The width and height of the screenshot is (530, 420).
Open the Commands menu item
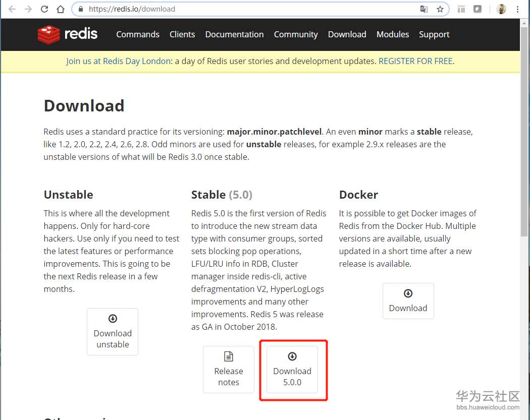coord(138,34)
